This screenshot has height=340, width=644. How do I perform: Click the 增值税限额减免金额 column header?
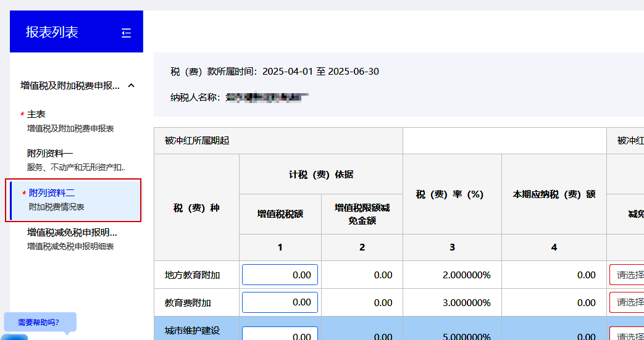click(x=362, y=214)
